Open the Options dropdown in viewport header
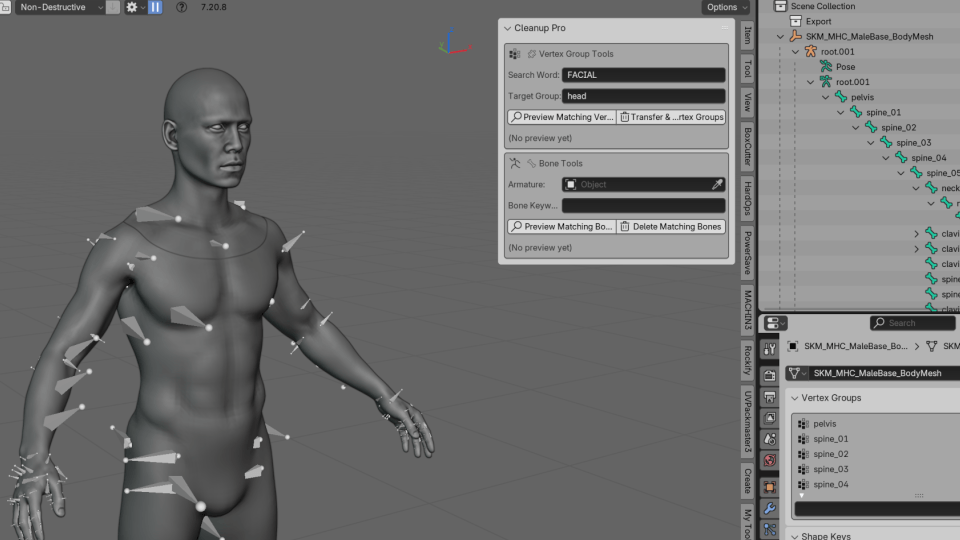The width and height of the screenshot is (960, 540). (725, 7)
